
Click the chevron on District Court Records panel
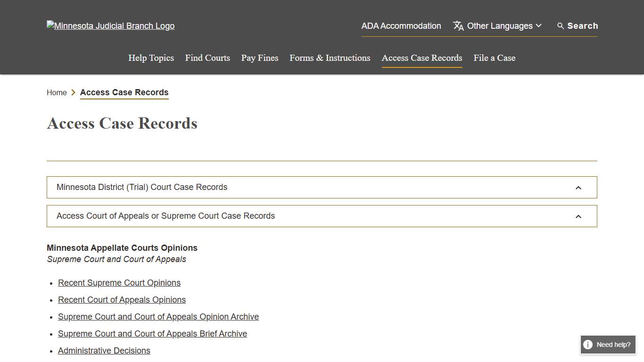578,187
